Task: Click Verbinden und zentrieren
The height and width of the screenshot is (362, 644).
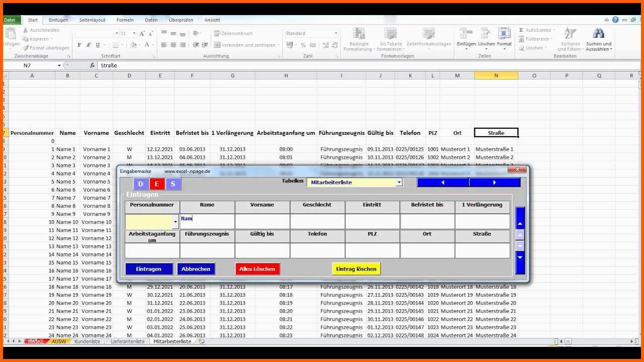Action: (x=247, y=45)
